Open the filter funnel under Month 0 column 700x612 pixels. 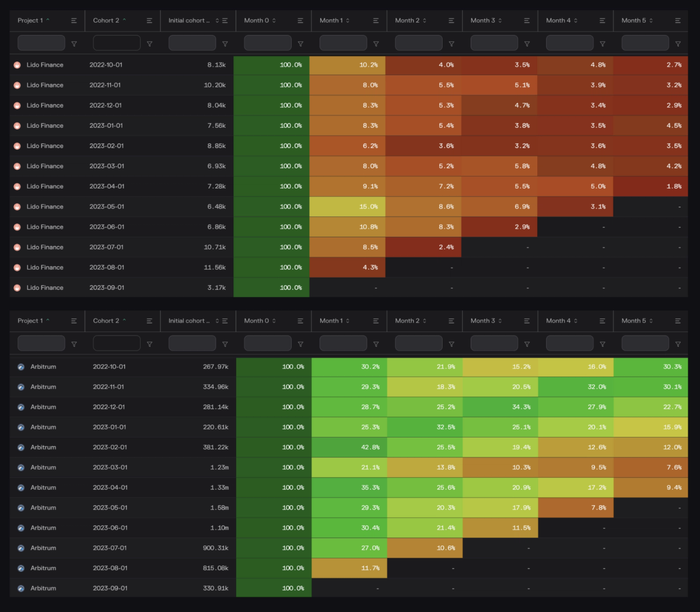point(300,42)
